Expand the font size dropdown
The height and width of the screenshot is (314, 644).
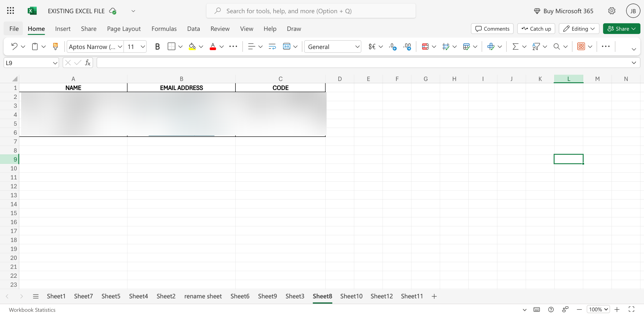coord(143,47)
